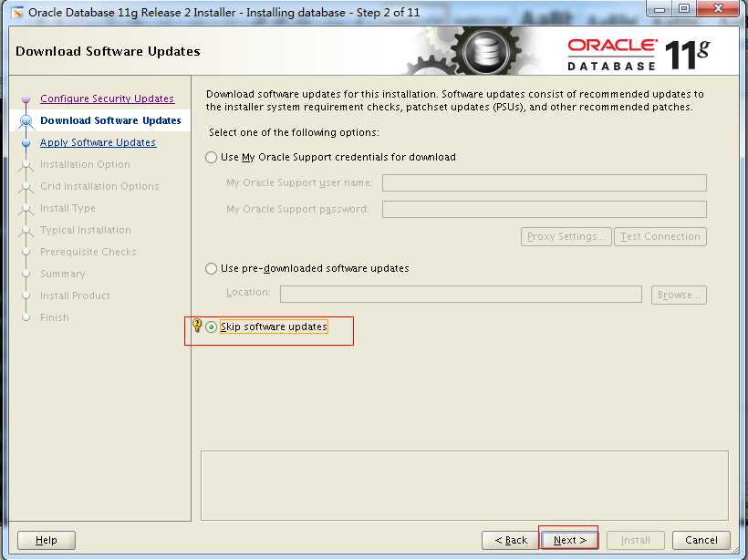Click the Help button
This screenshot has width=748, height=560.
point(47,540)
